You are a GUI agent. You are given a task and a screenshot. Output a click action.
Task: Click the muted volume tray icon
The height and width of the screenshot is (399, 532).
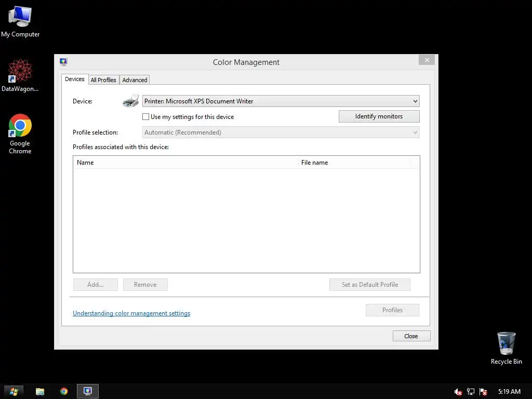pos(458,392)
